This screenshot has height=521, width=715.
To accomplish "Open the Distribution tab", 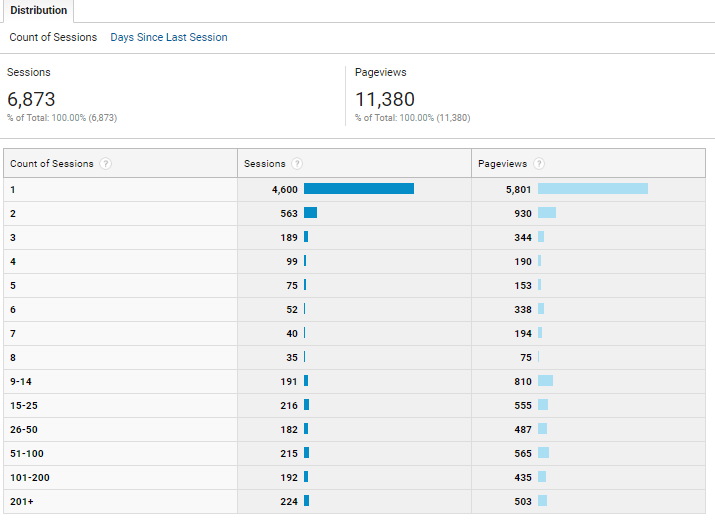I will (38, 11).
